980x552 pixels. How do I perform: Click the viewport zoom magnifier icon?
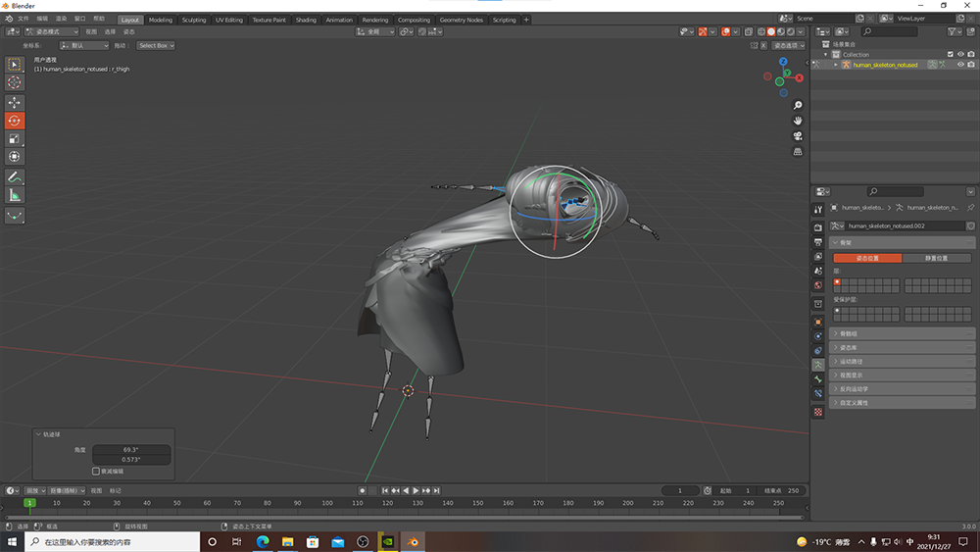pyautogui.click(x=798, y=106)
